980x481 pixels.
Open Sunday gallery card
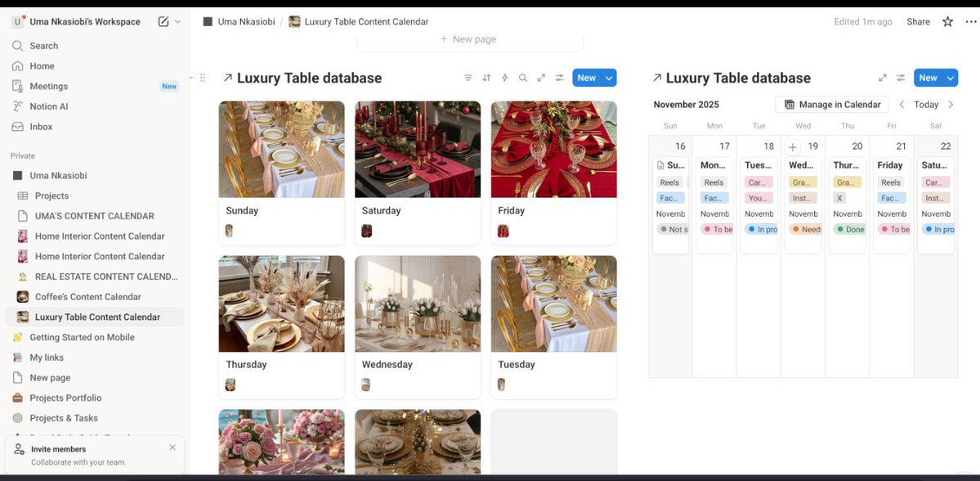click(281, 173)
